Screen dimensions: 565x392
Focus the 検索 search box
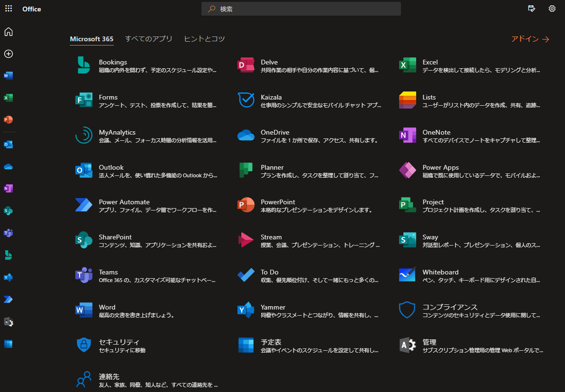[x=301, y=9]
